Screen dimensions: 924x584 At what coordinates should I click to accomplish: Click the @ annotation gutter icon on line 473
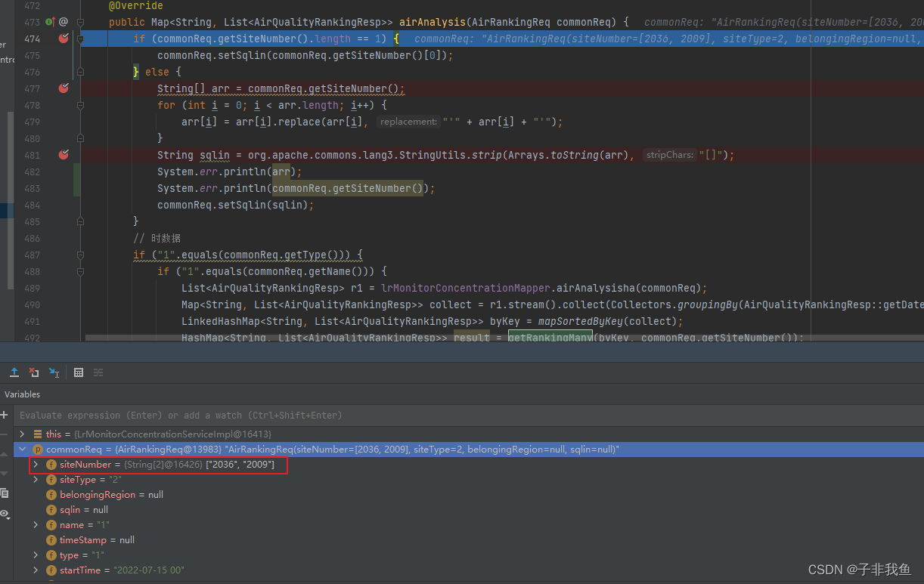click(64, 22)
